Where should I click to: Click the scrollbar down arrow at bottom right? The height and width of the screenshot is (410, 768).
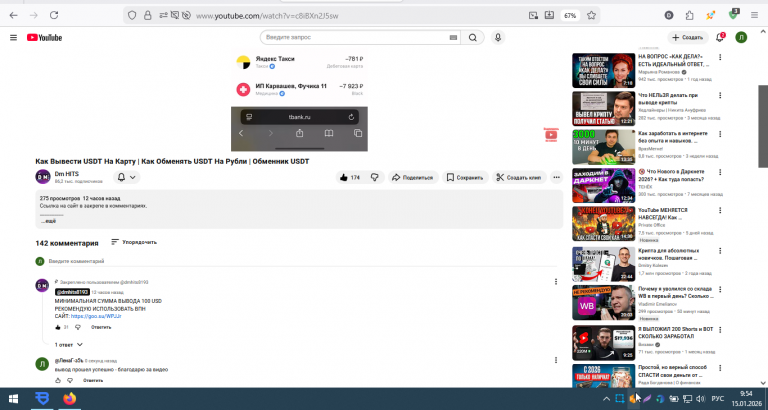[x=763, y=383]
